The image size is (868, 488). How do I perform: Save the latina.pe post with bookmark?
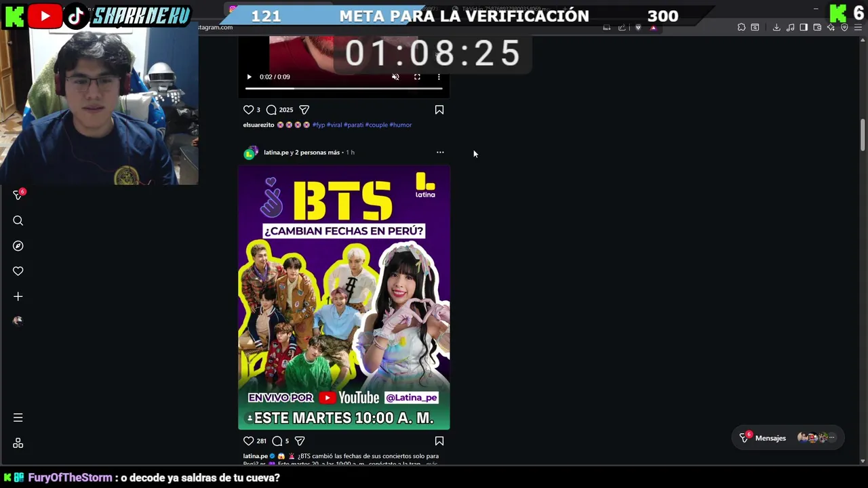(x=439, y=441)
